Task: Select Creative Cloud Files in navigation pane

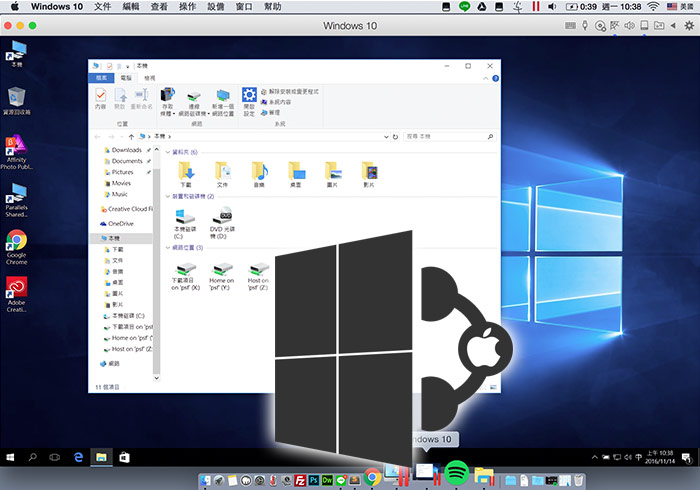Action: click(x=126, y=209)
